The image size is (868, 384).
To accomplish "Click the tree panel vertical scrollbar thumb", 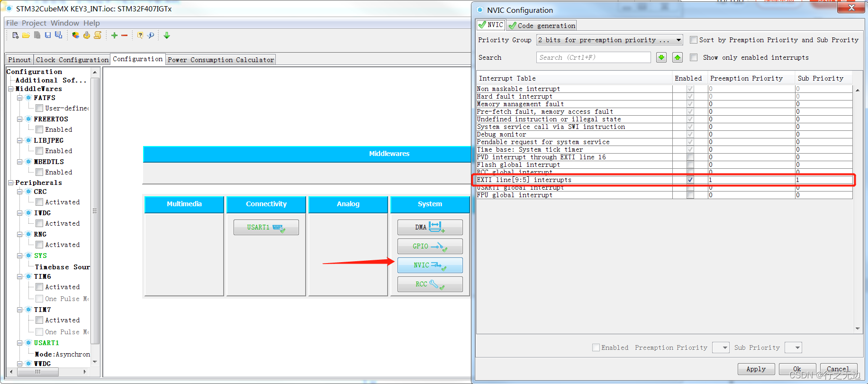I will (x=95, y=211).
